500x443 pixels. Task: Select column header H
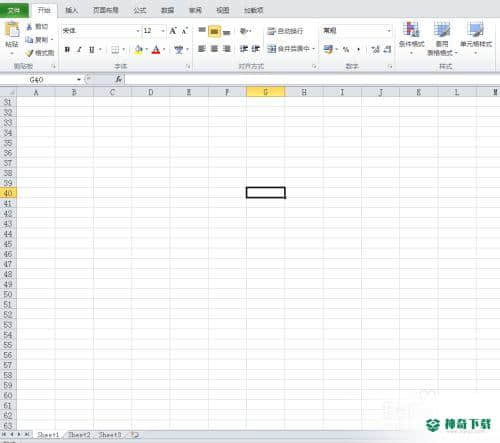[x=304, y=92]
